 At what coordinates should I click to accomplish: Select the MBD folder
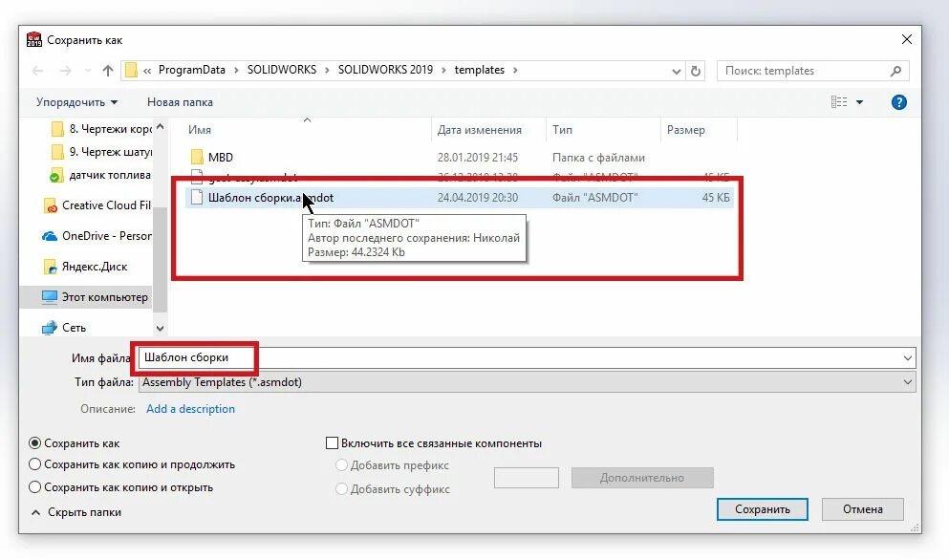pyautogui.click(x=221, y=158)
